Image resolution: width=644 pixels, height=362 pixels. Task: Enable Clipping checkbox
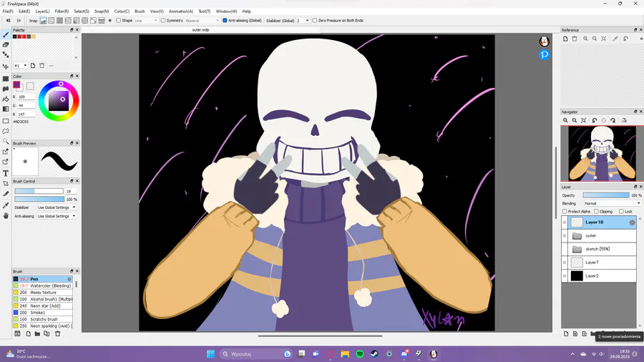(x=596, y=211)
